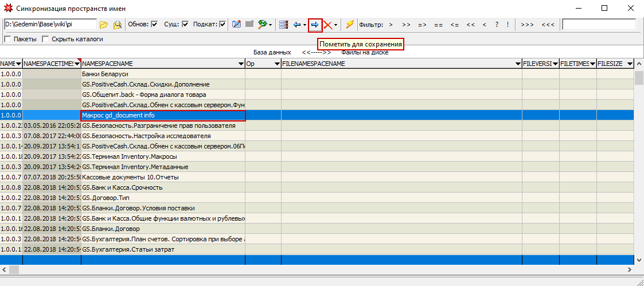
Task: Apply the >>> filter button
Action: [x=528, y=25]
